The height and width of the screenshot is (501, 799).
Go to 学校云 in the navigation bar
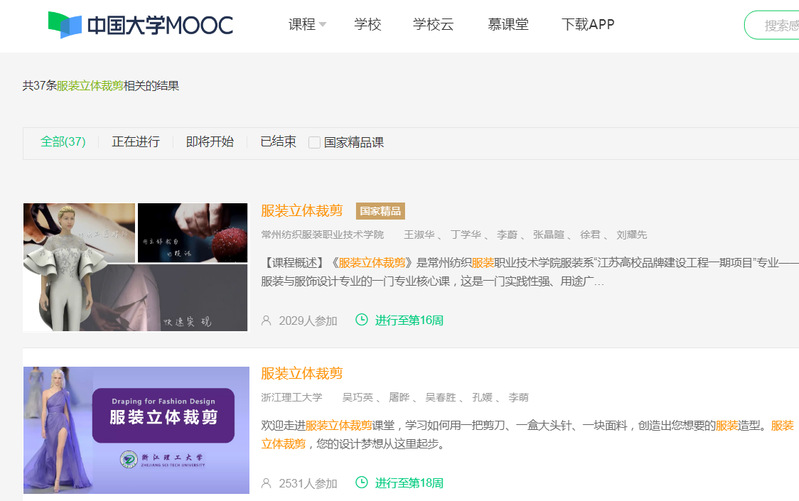[433, 25]
